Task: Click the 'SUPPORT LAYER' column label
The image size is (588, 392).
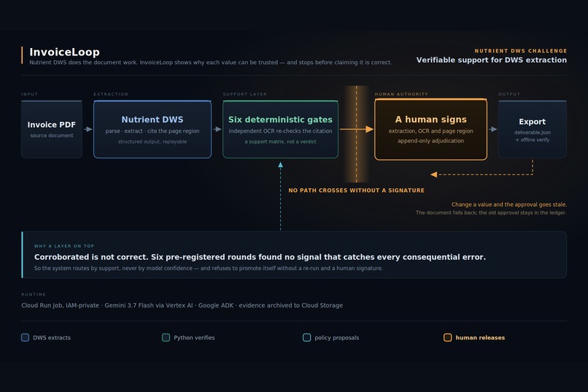Action: (x=245, y=94)
